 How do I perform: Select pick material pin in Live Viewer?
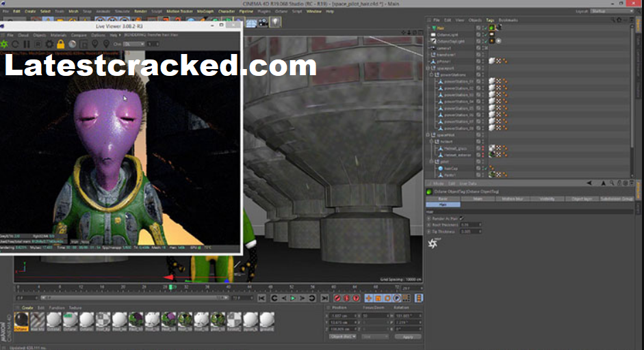[106, 44]
